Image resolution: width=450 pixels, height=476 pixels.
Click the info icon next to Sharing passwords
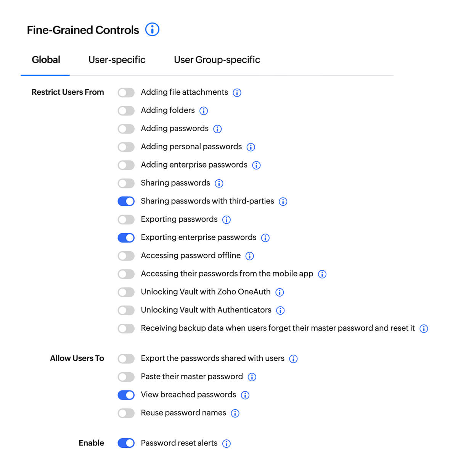coord(219,183)
